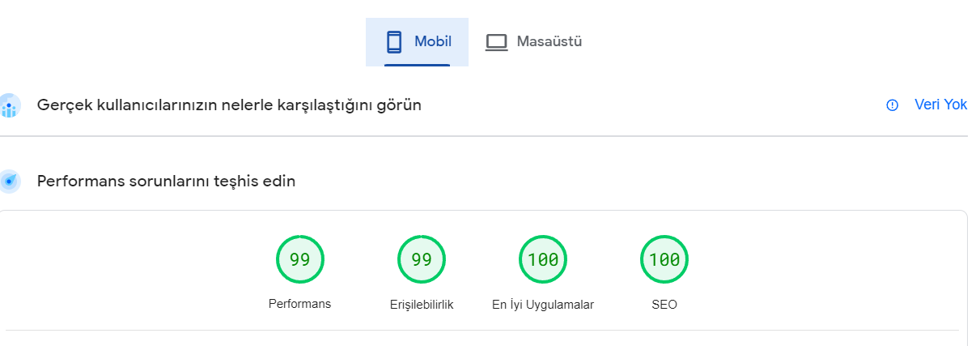Click the real user data icon

pos(9,105)
